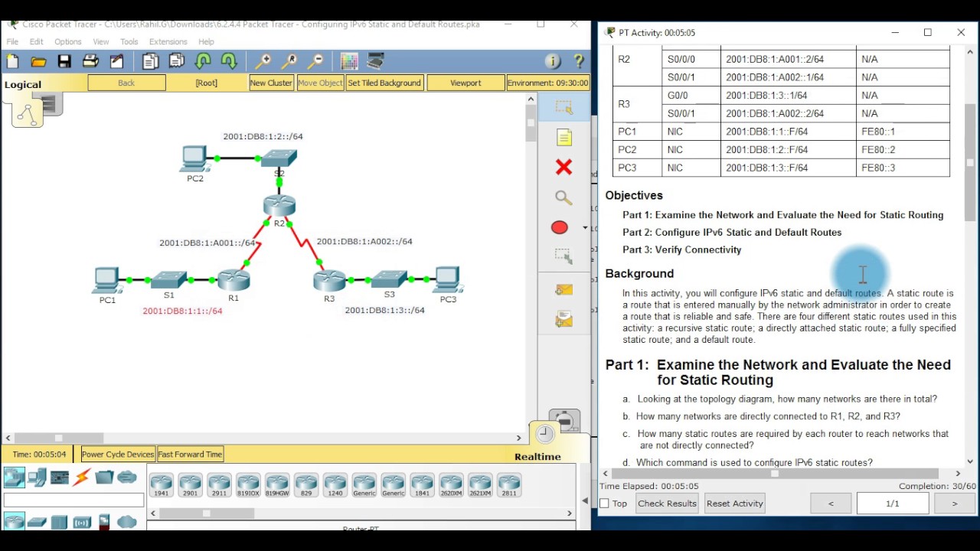980x551 pixels.
Task: Choose the red ellipse drawing tool
Action: (560, 227)
